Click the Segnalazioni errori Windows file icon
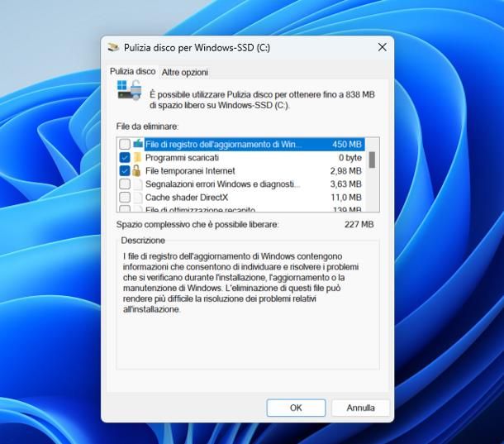 [138, 184]
